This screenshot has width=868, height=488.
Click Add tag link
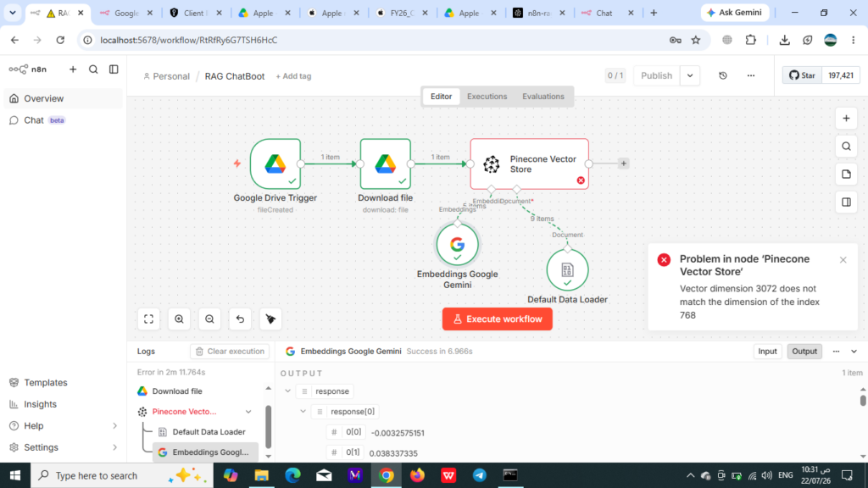tap(293, 76)
